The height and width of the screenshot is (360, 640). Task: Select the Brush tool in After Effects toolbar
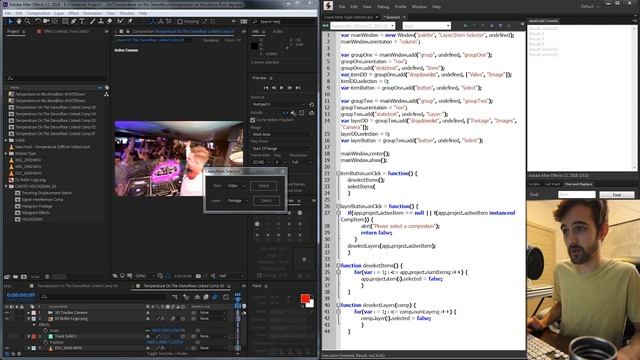click(92, 21)
